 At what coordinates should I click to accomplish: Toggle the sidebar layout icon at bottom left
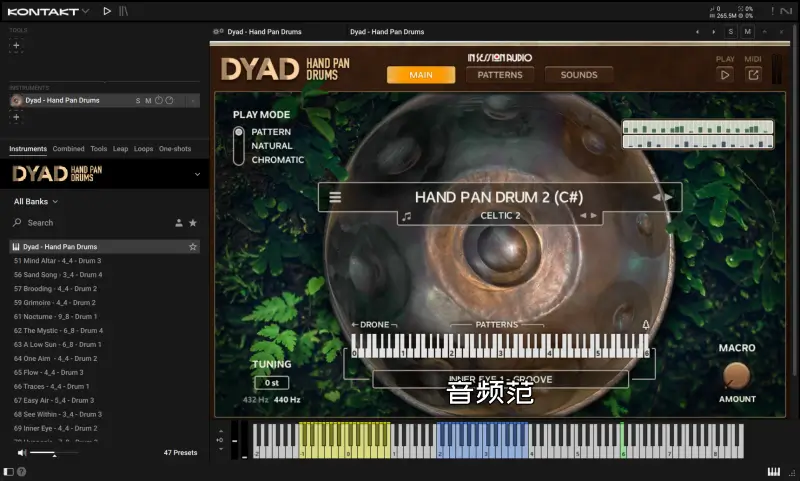coord(9,472)
